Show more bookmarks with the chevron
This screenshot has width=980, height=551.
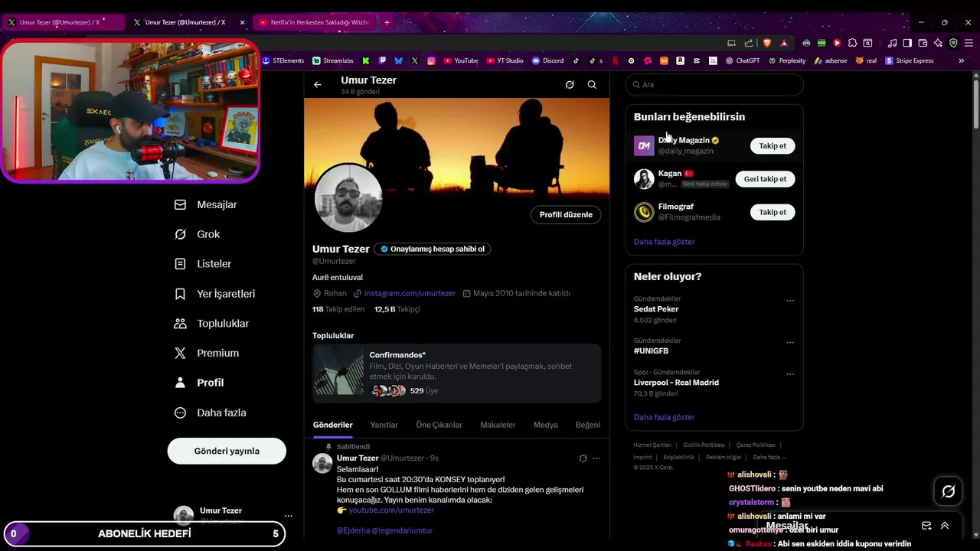(962, 60)
